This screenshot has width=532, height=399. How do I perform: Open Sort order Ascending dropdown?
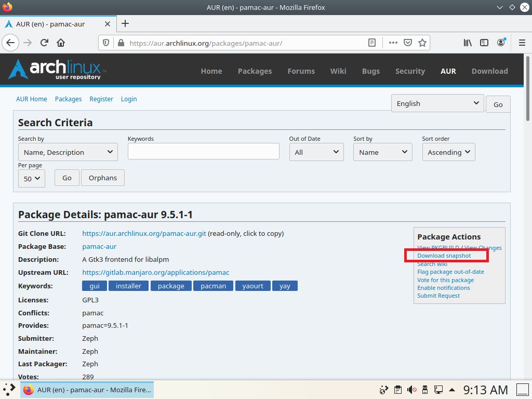pyautogui.click(x=448, y=152)
